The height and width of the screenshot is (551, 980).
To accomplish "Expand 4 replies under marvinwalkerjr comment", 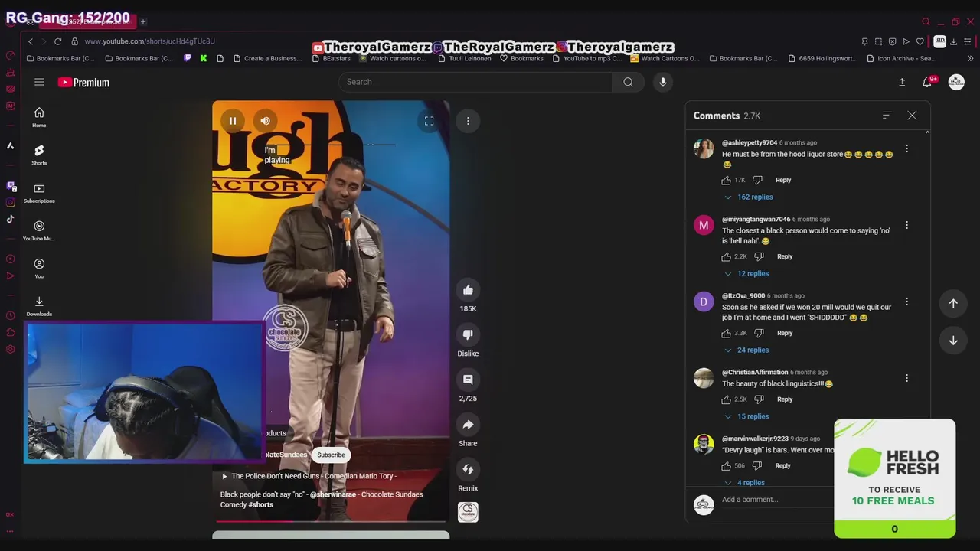I will click(x=744, y=483).
